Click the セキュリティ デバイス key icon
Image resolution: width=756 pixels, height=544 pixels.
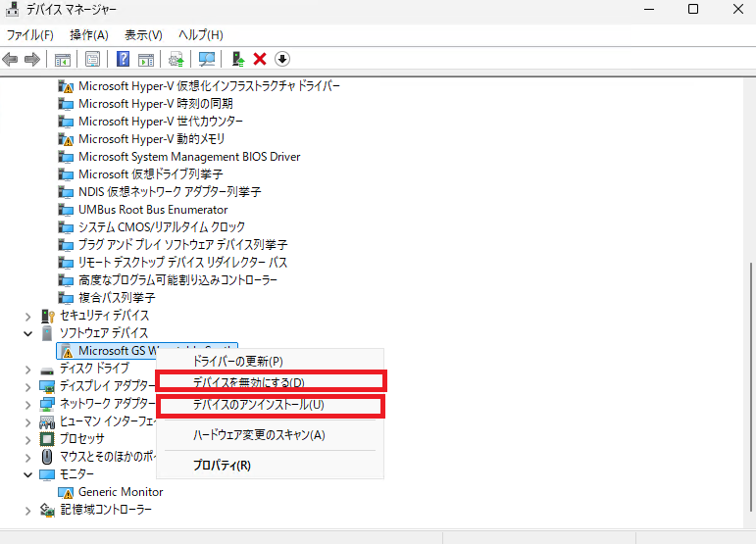pyautogui.click(x=48, y=316)
